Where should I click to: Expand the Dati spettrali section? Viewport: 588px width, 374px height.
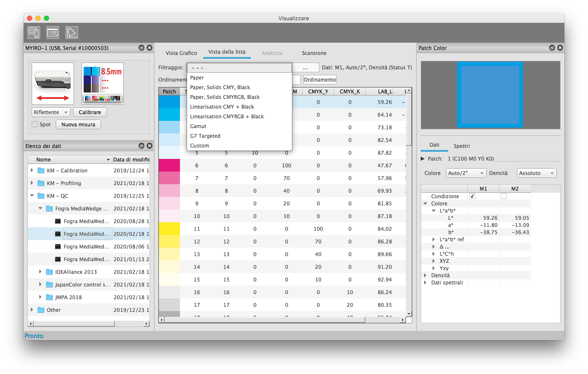(x=425, y=283)
